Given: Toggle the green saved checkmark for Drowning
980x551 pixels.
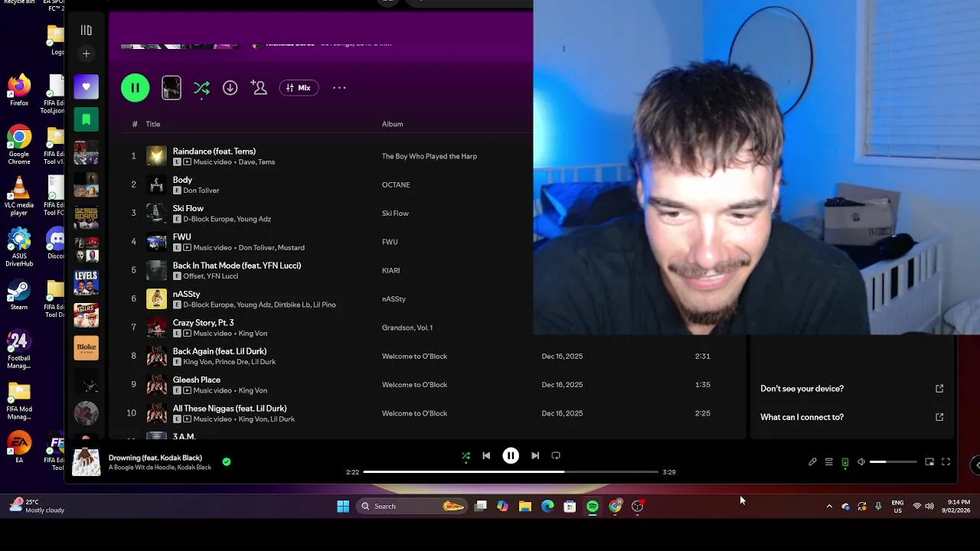Looking at the screenshot, I should [226, 461].
